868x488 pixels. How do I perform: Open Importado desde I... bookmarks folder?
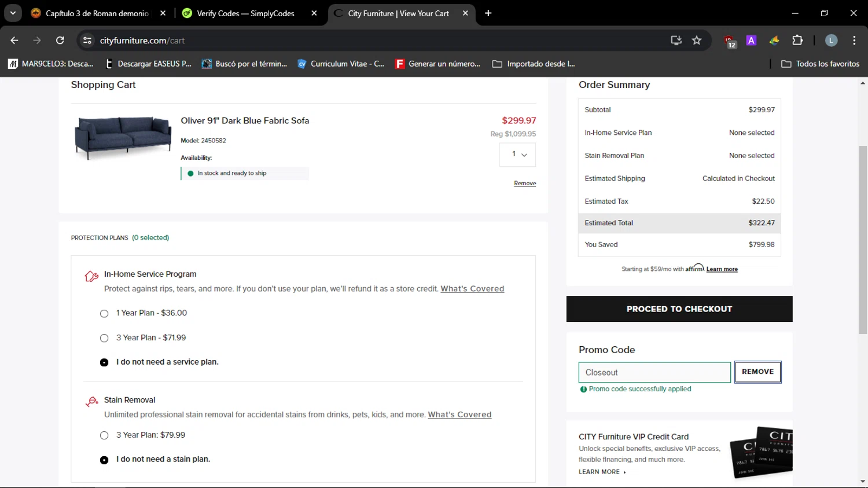[534, 64]
